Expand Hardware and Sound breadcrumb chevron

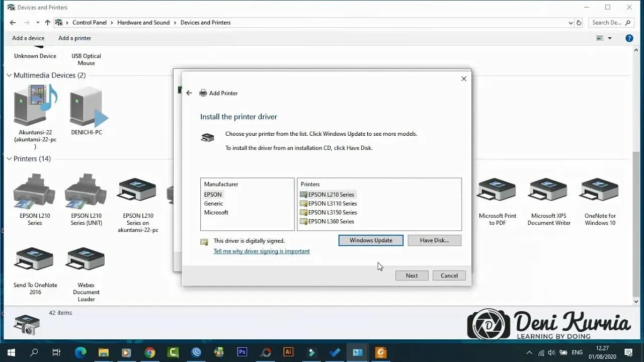click(175, 23)
